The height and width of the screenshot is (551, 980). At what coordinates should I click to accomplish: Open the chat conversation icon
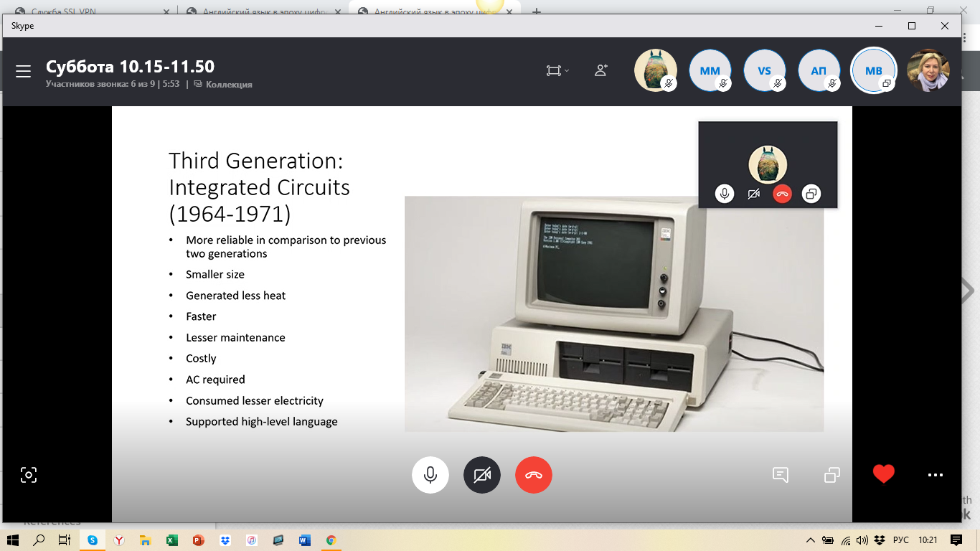point(780,475)
